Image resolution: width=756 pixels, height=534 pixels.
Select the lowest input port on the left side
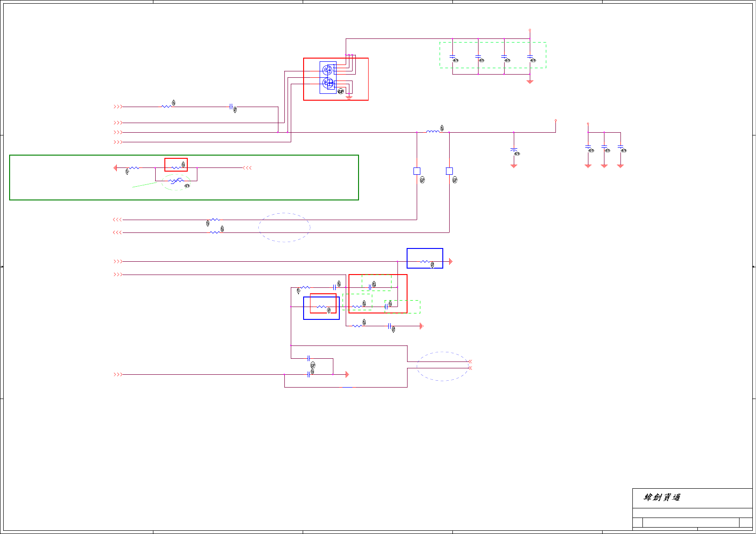point(118,374)
